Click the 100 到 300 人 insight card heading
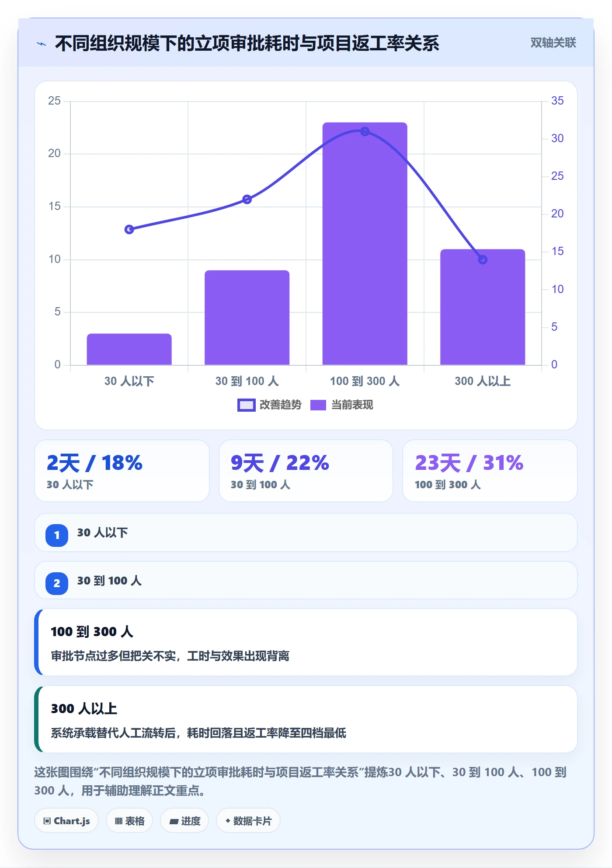 [92, 631]
